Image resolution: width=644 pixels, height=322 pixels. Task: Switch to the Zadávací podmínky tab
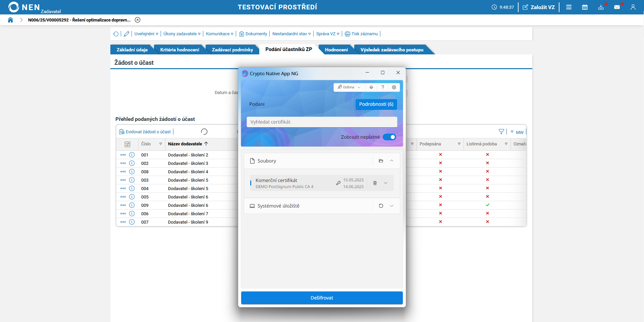[232, 50]
